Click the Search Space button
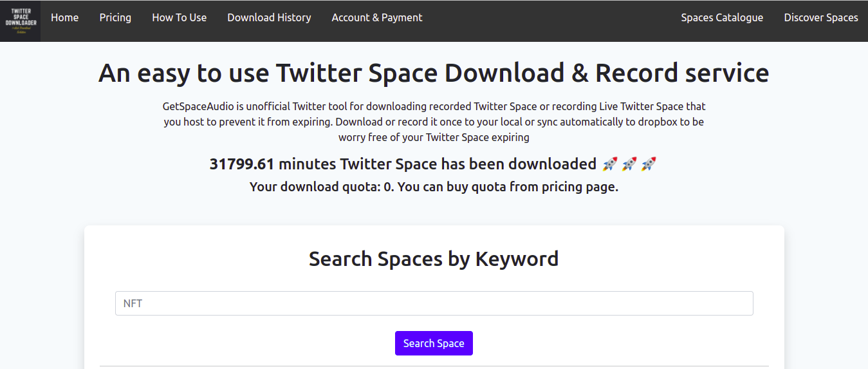The image size is (868, 369). 434,343
